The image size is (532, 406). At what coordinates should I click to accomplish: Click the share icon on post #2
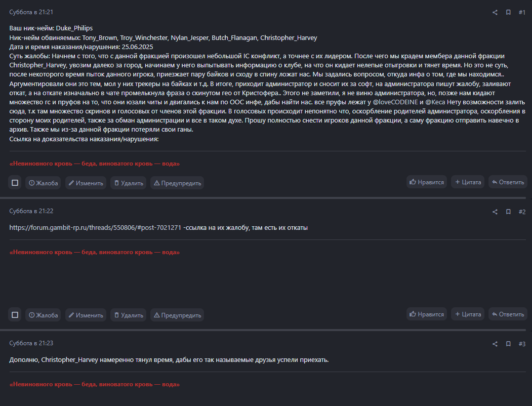[x=495, y=212]
